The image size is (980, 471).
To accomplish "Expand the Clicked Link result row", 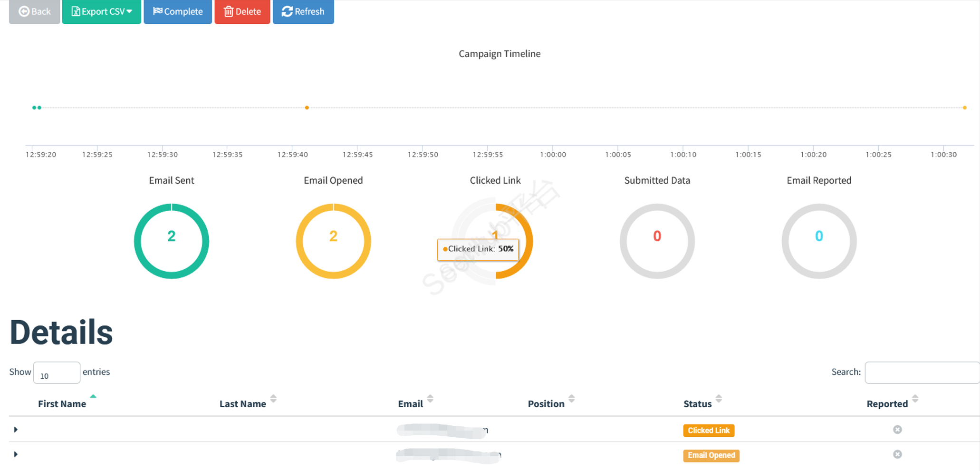I will [x=16, y=430].
